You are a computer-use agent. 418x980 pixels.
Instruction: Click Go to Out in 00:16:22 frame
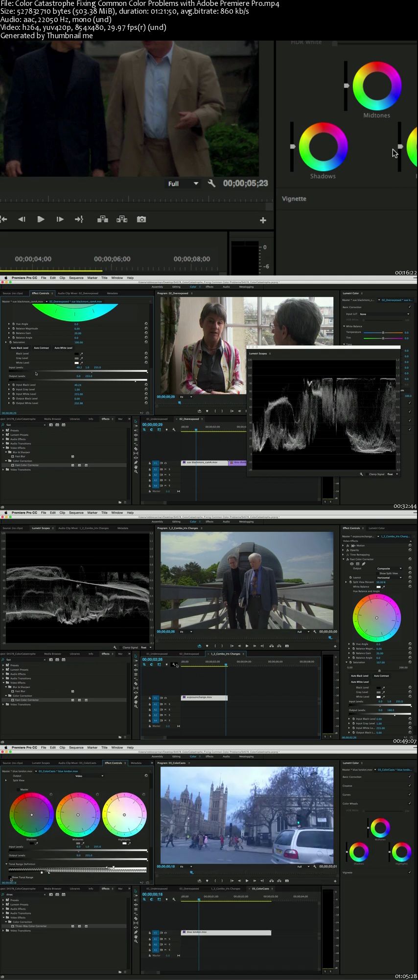(x=79, y=219)
